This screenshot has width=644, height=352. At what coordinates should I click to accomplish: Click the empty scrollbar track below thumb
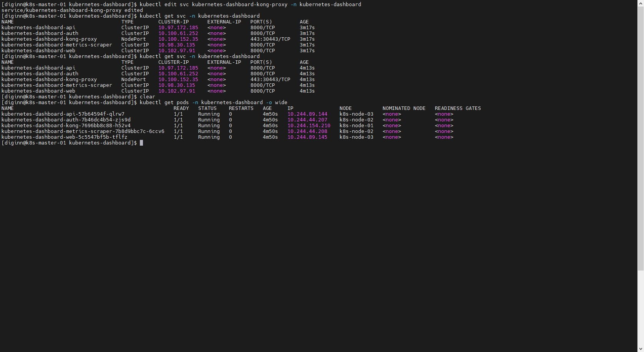pyautogui.click(x=641, y=307)
